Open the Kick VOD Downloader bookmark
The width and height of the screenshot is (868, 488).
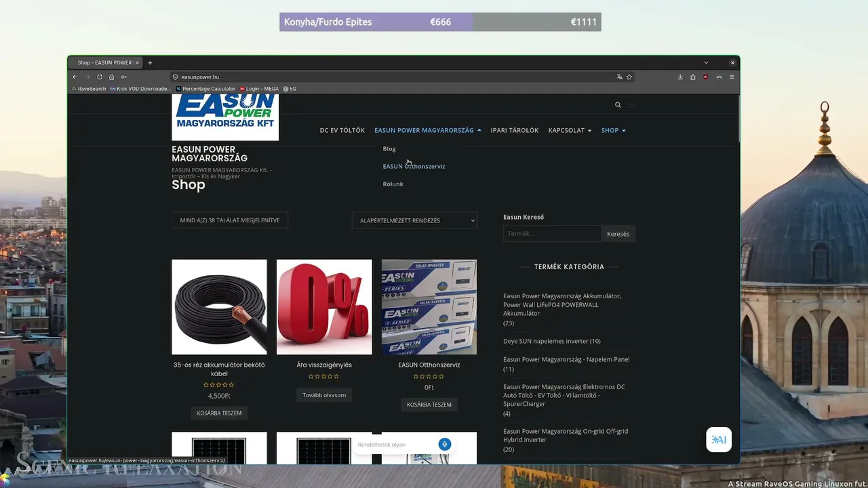[x=140, y=89]
